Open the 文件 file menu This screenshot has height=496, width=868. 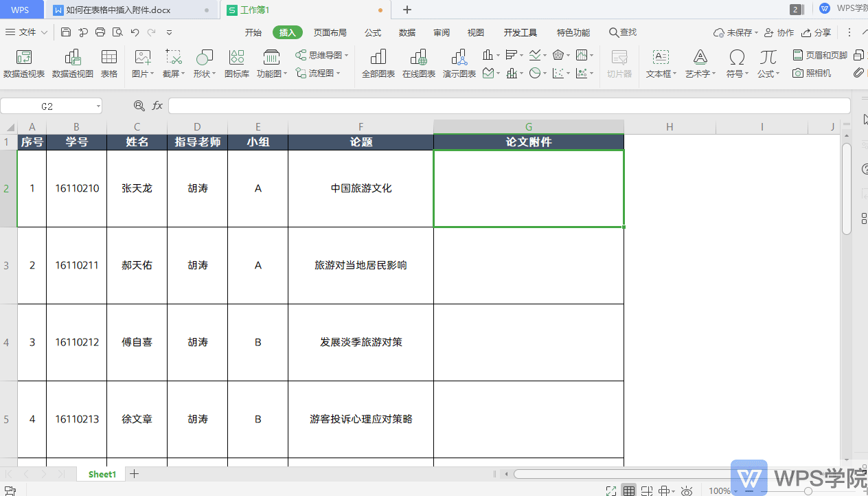[27, 32]
